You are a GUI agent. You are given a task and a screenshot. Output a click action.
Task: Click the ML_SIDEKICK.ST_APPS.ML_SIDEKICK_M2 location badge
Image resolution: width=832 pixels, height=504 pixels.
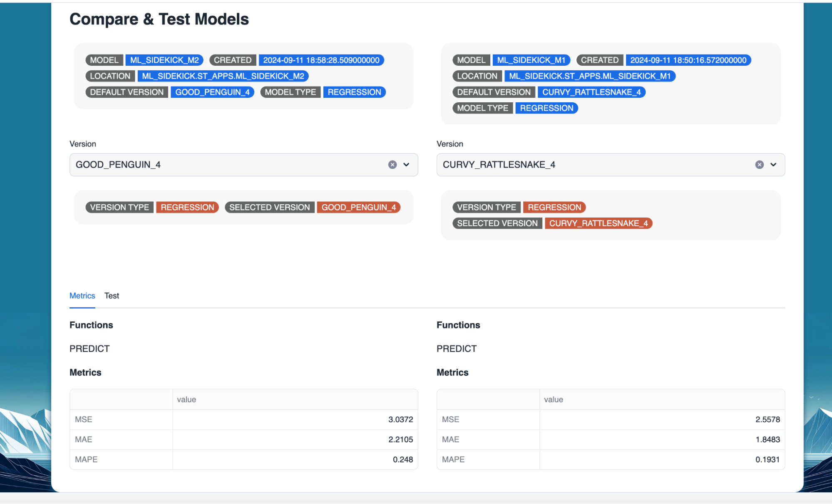pyautogui.click(x=223, y=76)
